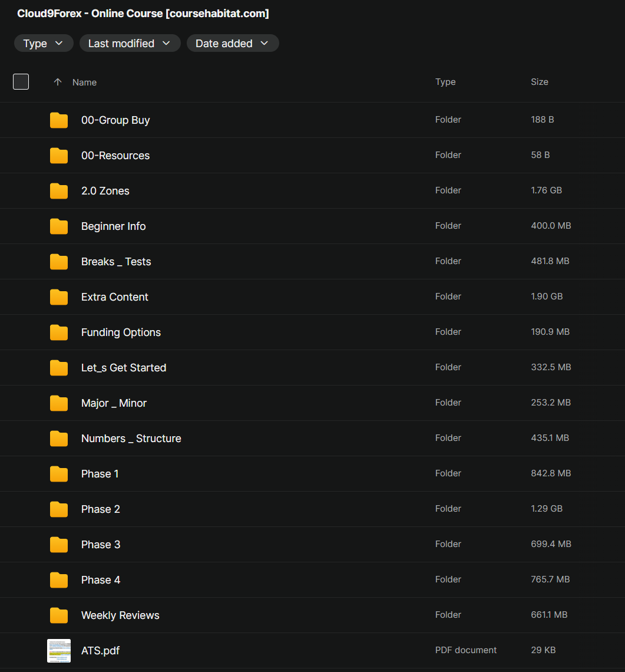Click the 29 KB size value
The height and width of the screenshot is (672, 625).
click(x=543, y=650)
